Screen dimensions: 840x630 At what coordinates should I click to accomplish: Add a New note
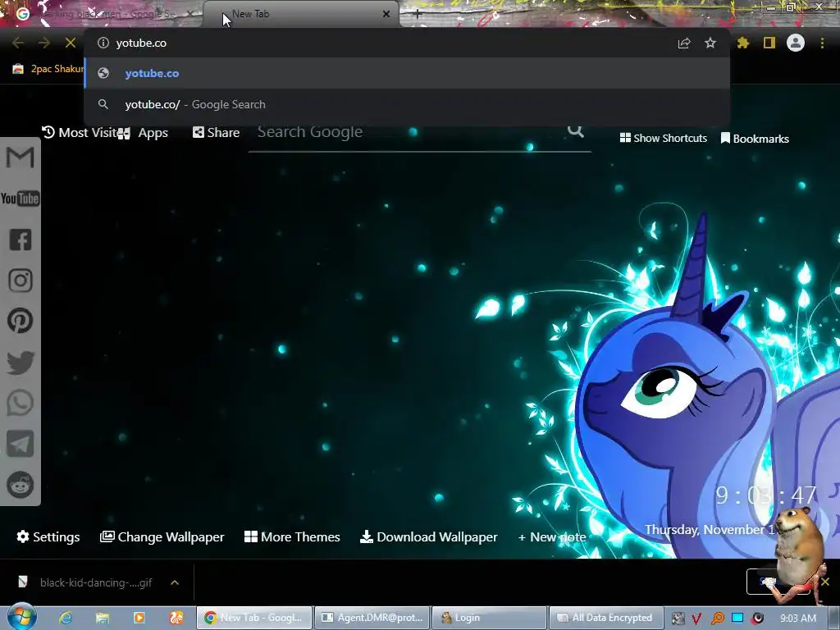552,536
